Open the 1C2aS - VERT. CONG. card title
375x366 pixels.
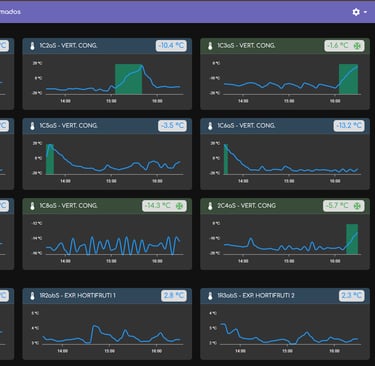[68, 46]
